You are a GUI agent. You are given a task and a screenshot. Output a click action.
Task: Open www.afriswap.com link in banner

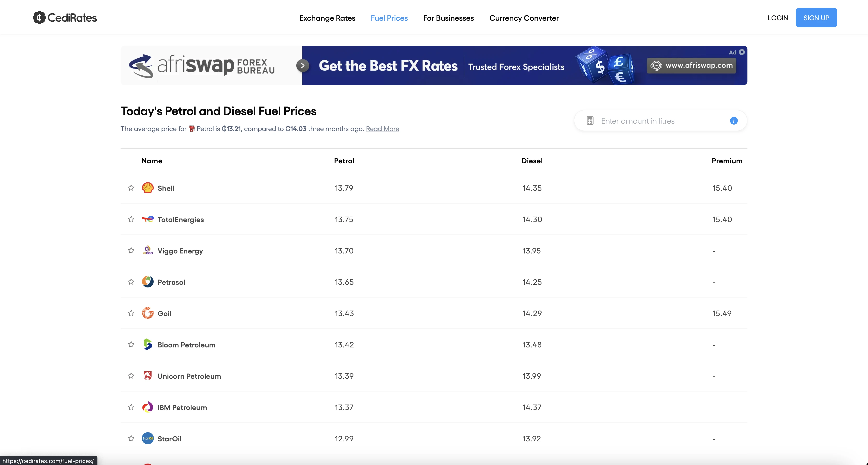click(692, 65)
